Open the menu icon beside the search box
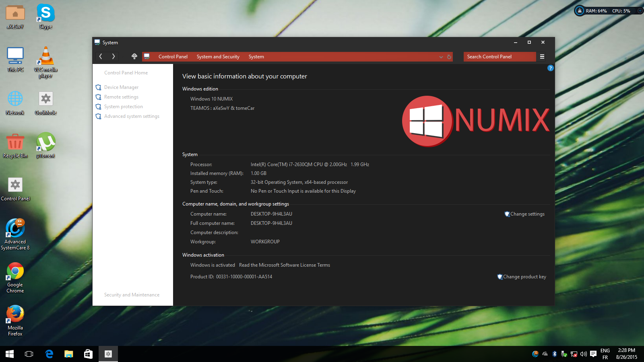 pyautogui.click(x=542, y=57)
